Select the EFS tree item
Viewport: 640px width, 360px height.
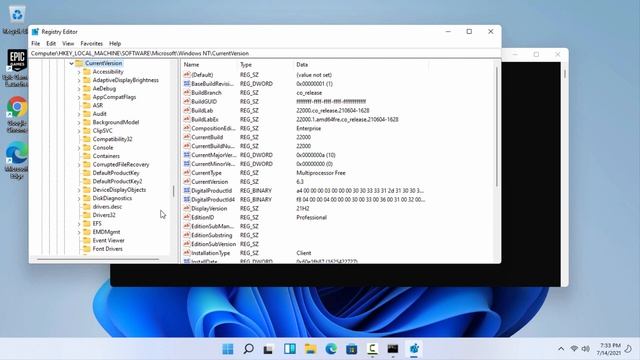(x=97, y=223)
